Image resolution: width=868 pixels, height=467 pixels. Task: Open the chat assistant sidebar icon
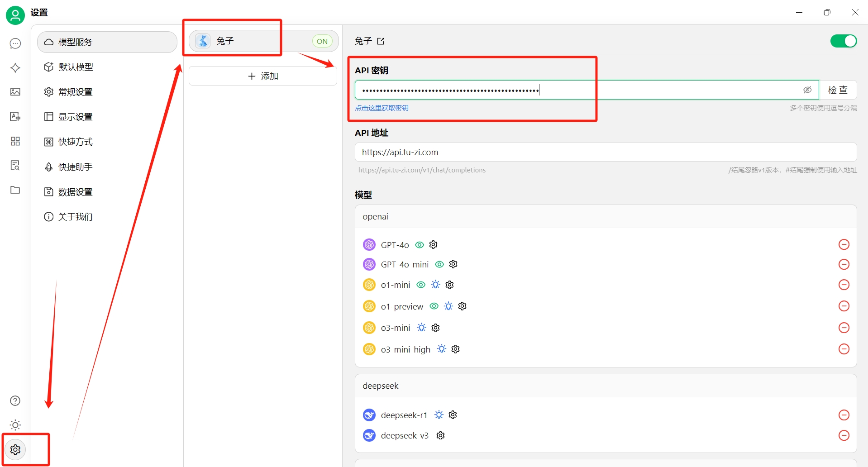tap(15, 43)
